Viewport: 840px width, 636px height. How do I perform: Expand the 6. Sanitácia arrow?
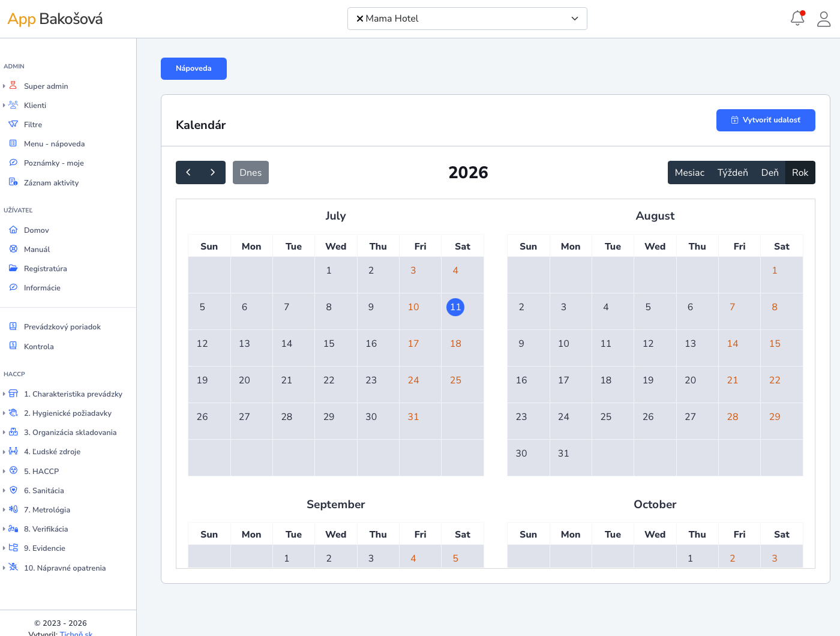pyautogui.click(x=4, y=491)
